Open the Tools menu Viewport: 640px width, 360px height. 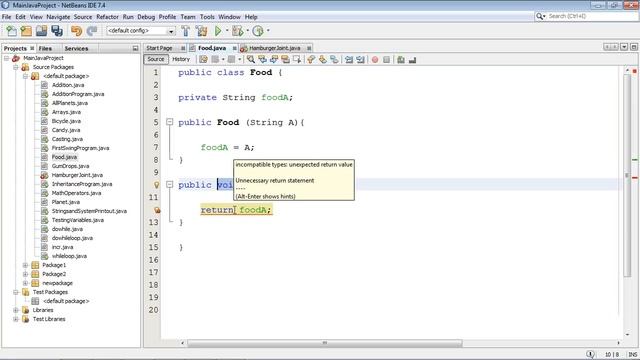(x=207, y=17)
